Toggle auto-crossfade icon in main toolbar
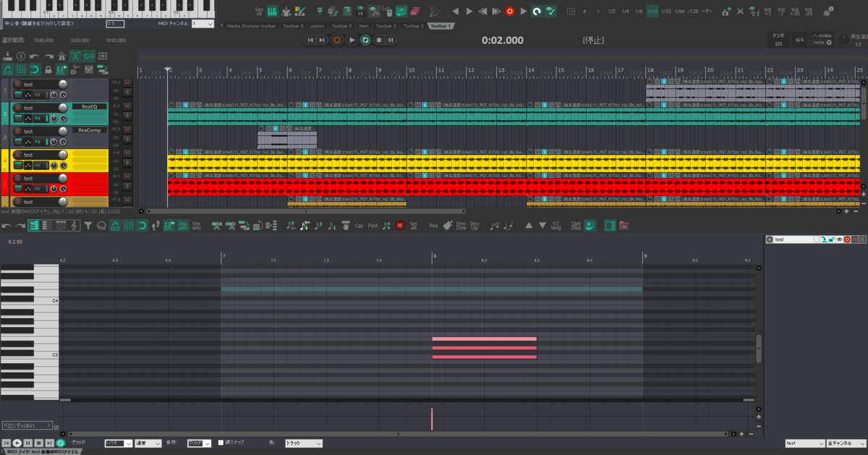 point(75,56)
